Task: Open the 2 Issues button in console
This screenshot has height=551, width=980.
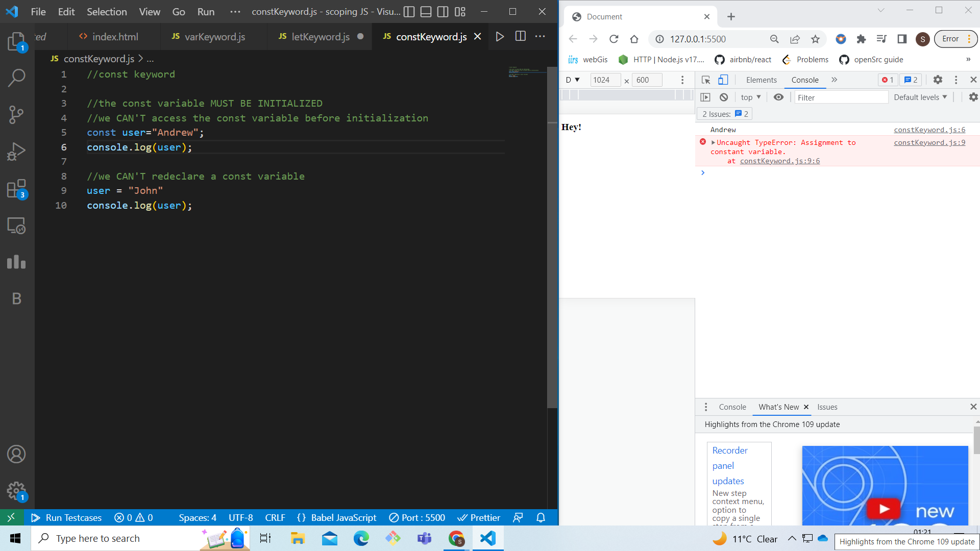Action: (x=724, y=114)
